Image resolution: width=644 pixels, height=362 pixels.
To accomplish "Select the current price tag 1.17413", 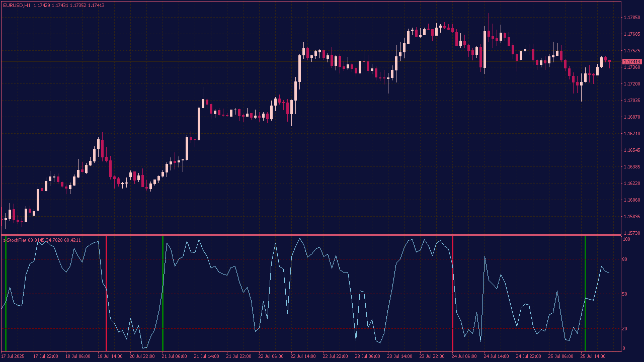I will (x=632, y=61).
